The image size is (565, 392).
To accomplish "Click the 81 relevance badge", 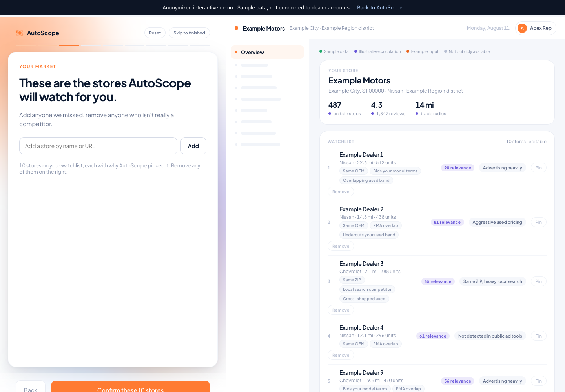I will (447, 222).
